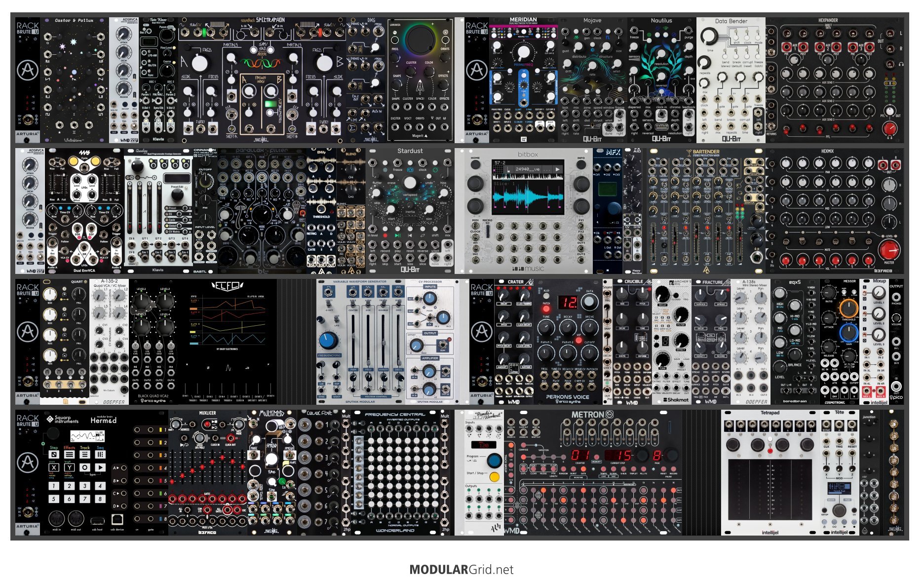Hit the yellow Start / Stop button
The height and width of the screenshot is (580, 924).
pyautogui.click(x=494, y=476)
